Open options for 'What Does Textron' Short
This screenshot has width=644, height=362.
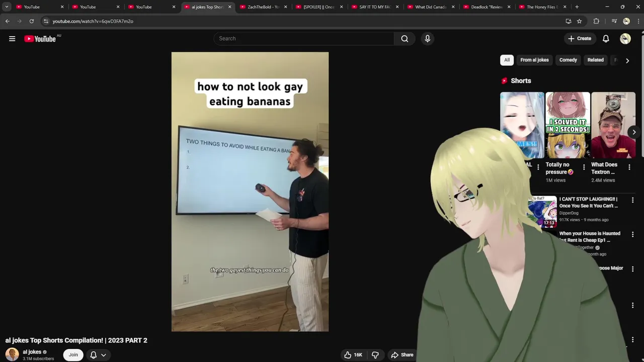[x=629, y=167]
